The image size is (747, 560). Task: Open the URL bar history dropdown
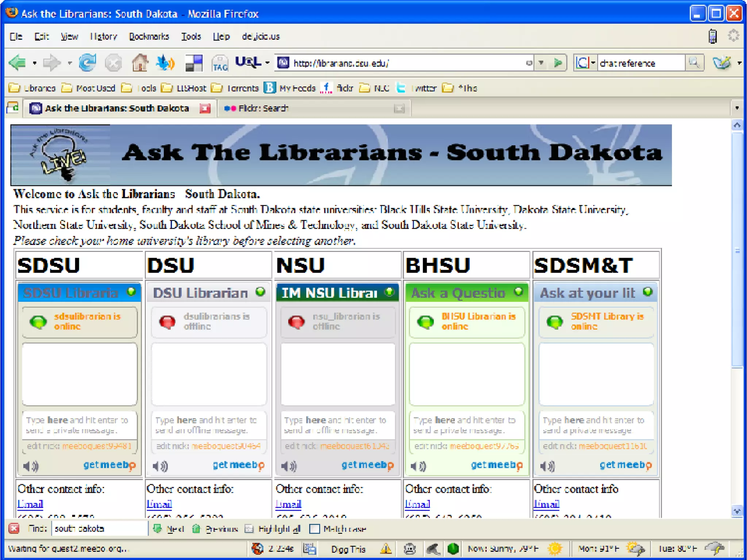pyautogui.click(x=541, y=63)
